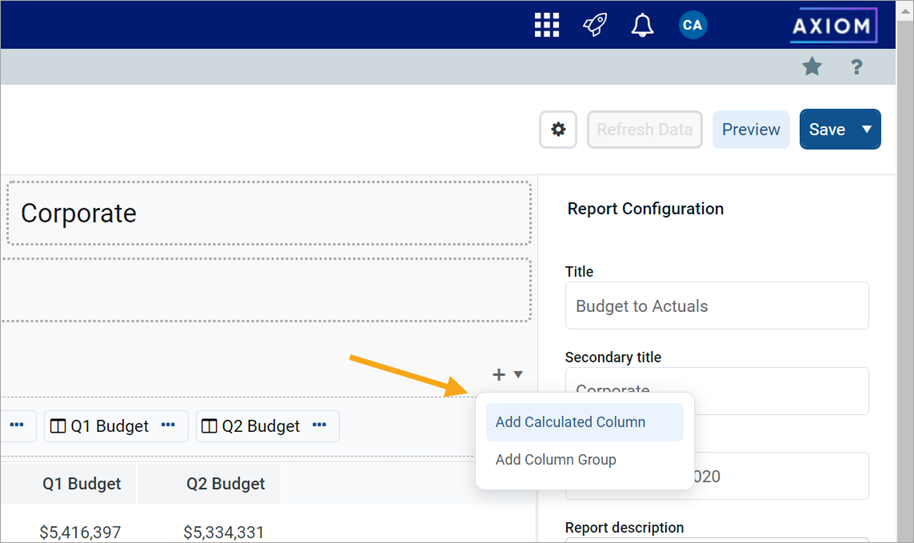Screen dimensions: 914x543
Task: Click the Save button
Action: (826, 129)
